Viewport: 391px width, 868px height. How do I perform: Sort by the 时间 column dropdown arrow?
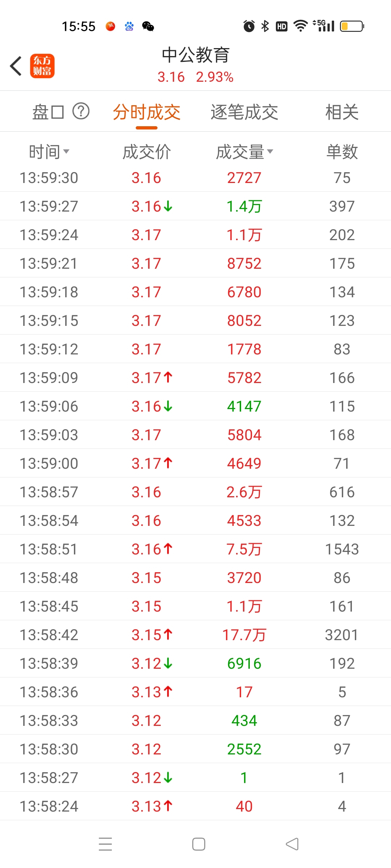click(x=66, y=151)
